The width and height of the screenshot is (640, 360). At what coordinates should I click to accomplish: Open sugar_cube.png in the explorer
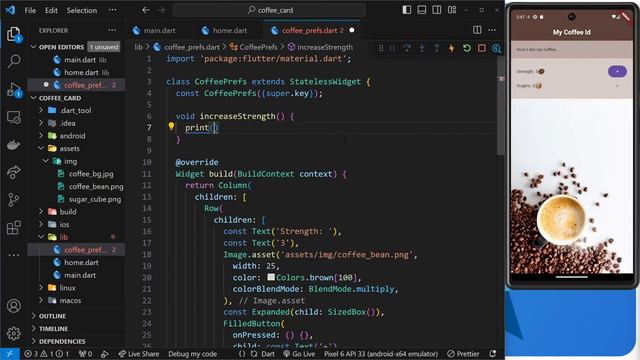[95, 199]
